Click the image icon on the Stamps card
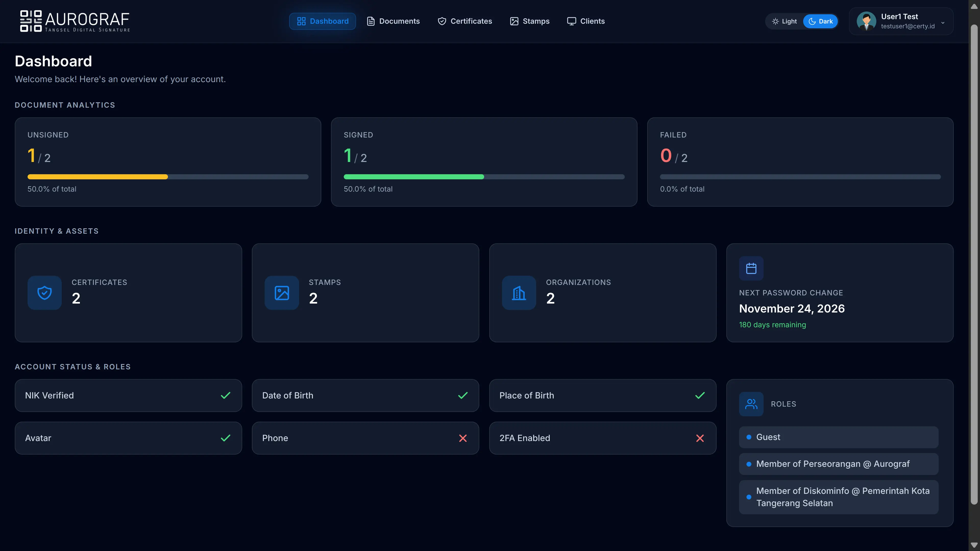Viewport: 980px width, 551px height. 282,293
